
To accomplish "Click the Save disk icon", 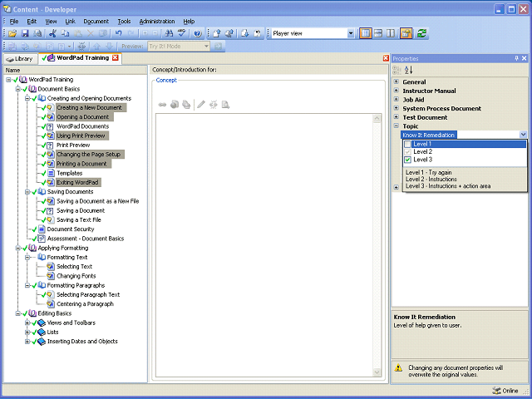I will (x=25, y=33).
